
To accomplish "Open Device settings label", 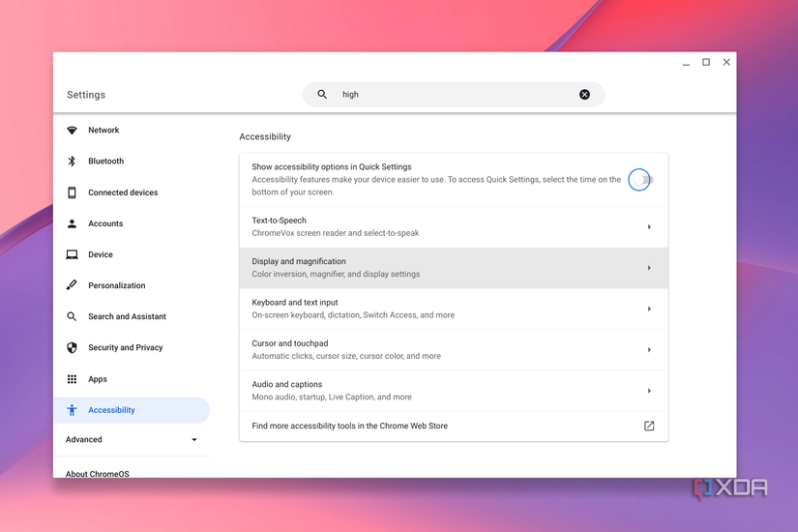I will 101,254.
